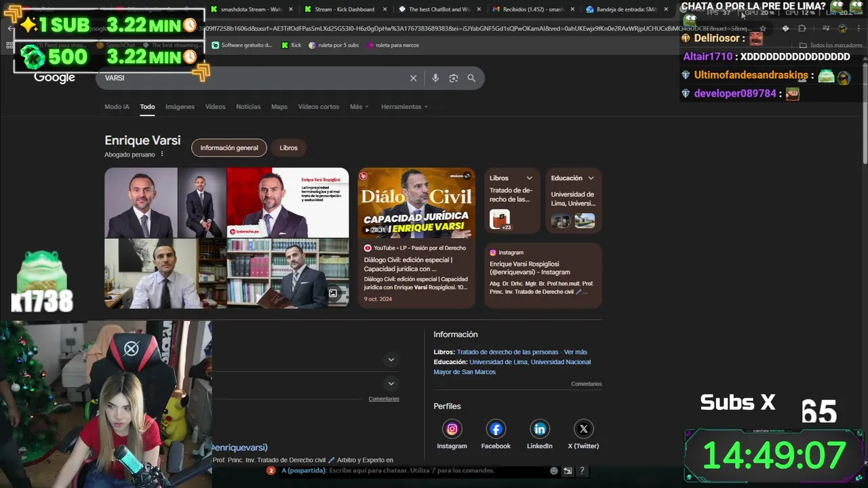Open the ruleta para narcos bookmark
868x488 pixels.
click(393, 45)
